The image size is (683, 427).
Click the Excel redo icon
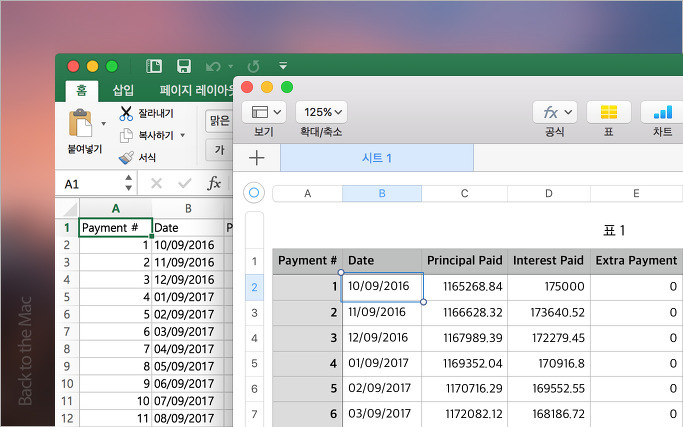pos(254,66)
